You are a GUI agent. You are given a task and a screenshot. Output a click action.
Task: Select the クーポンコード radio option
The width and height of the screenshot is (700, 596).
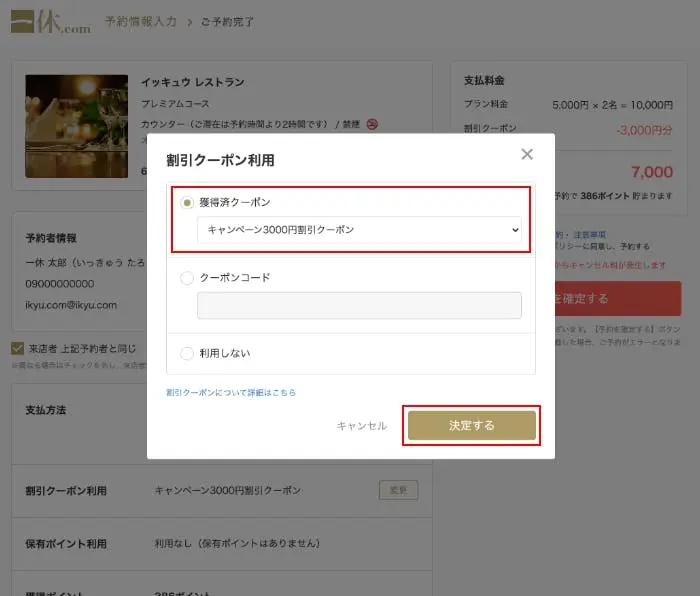[187, 278]
